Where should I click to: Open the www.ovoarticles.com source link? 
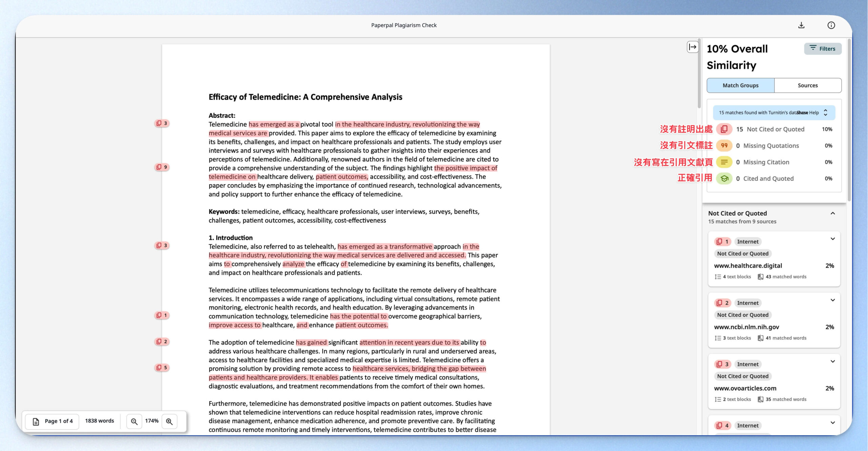(745, 388)
